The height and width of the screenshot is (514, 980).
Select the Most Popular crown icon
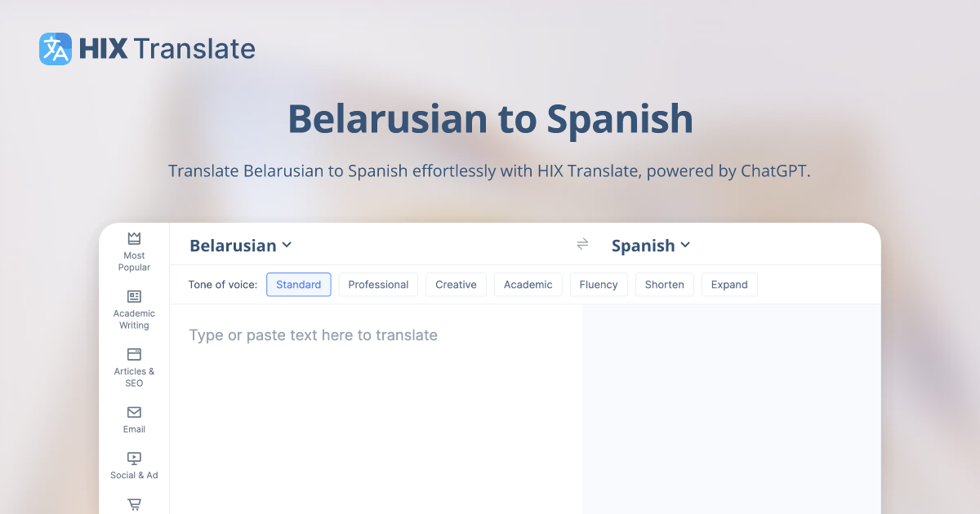tap(133, 237)
